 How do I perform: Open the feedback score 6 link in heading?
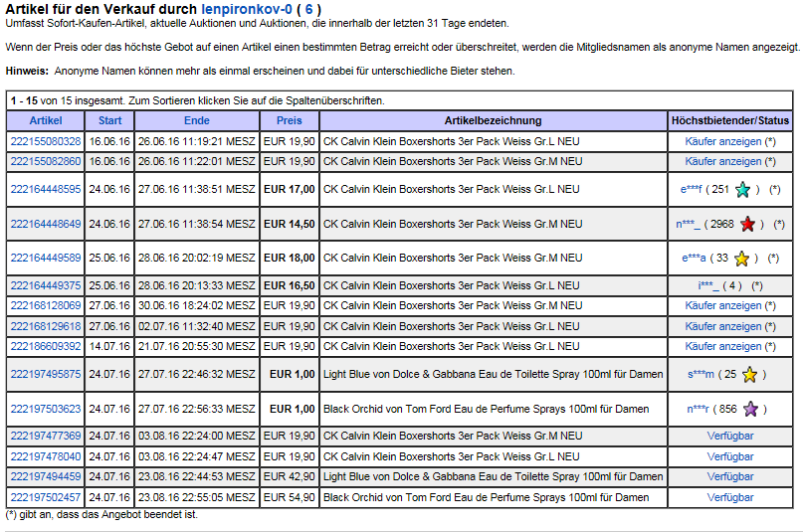[308, 9]
